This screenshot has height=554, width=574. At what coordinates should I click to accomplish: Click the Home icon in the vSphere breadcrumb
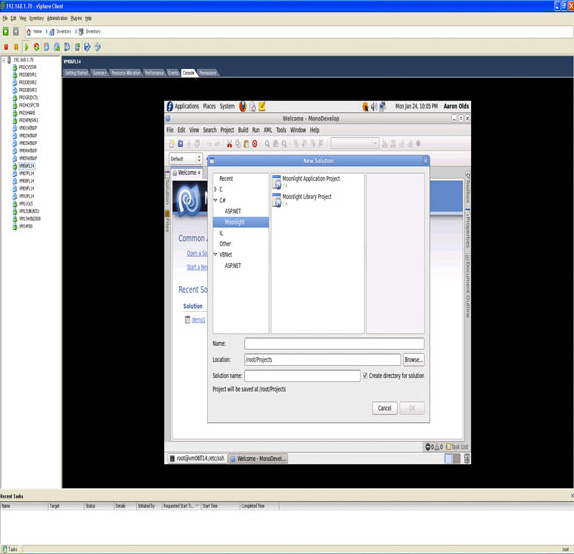point(29,31)
